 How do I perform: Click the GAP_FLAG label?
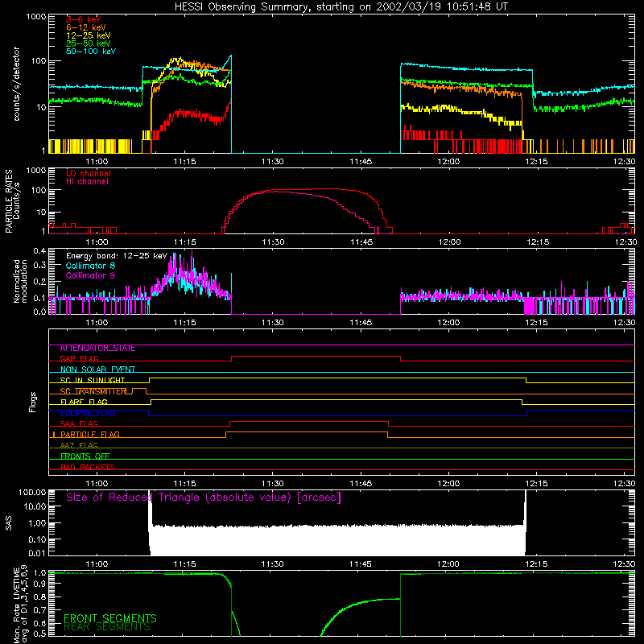(79, 358)
